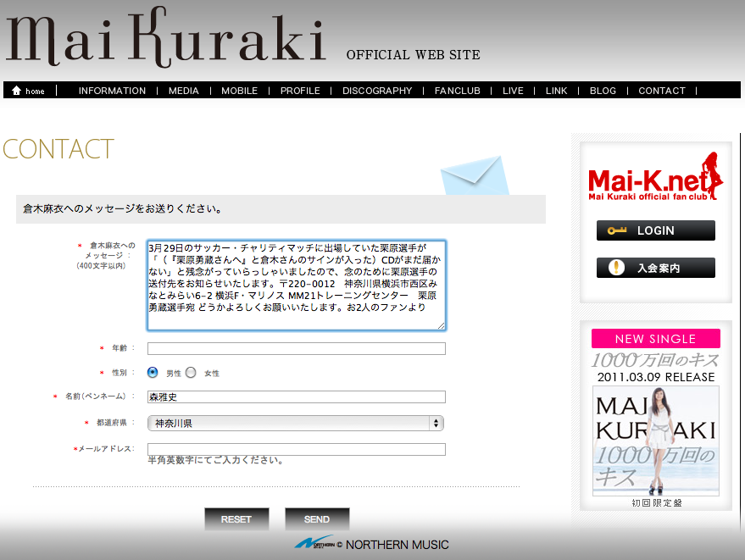Screen dimensions: 745x560
Task: Open the LIVE menu item
Action: point(513,91)
